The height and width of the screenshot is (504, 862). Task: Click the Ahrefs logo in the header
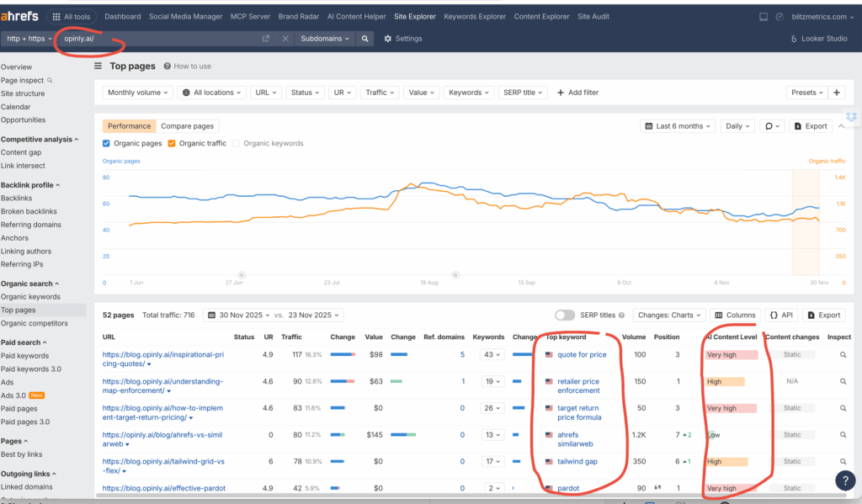[19, 16]
